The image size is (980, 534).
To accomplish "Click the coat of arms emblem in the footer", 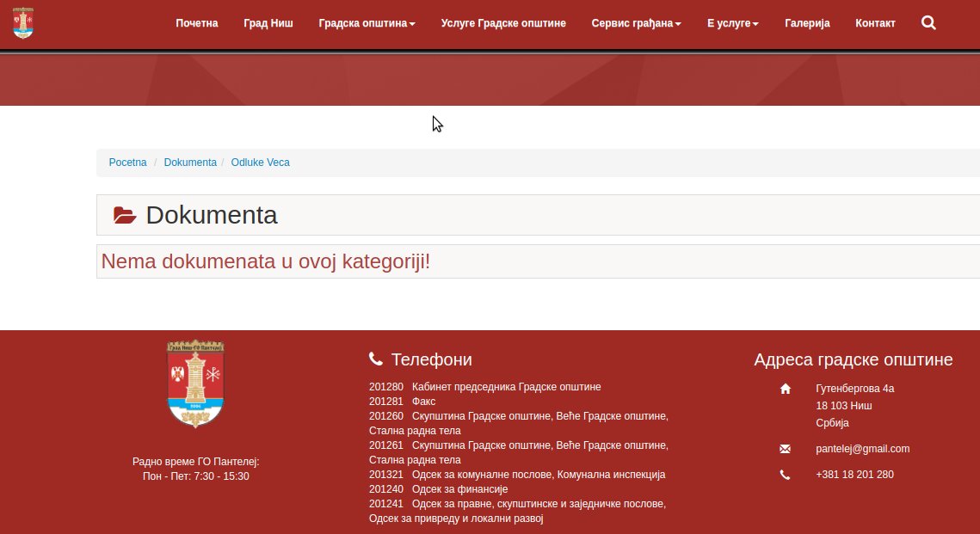I will tap(195, 384).
